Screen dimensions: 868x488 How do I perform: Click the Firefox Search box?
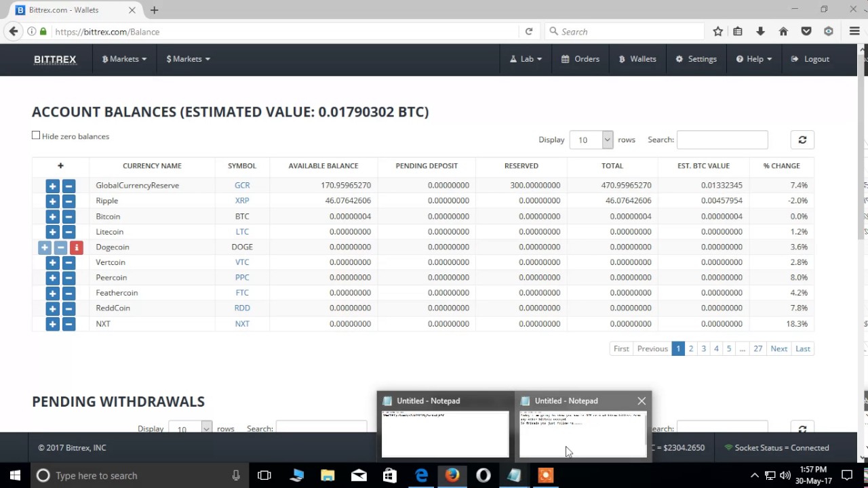click(624, 31)
